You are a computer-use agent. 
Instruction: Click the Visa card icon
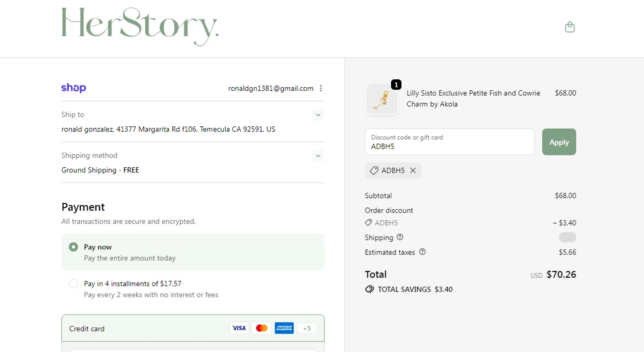point(239,328)
